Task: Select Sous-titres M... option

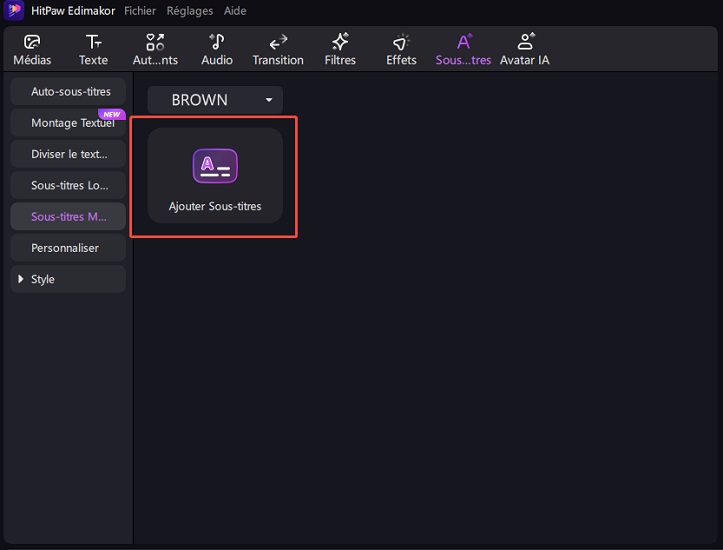Action: (68, 217)
